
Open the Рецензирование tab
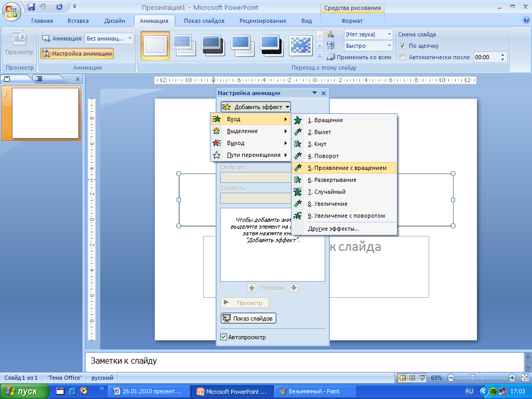[x=262, y=21]
